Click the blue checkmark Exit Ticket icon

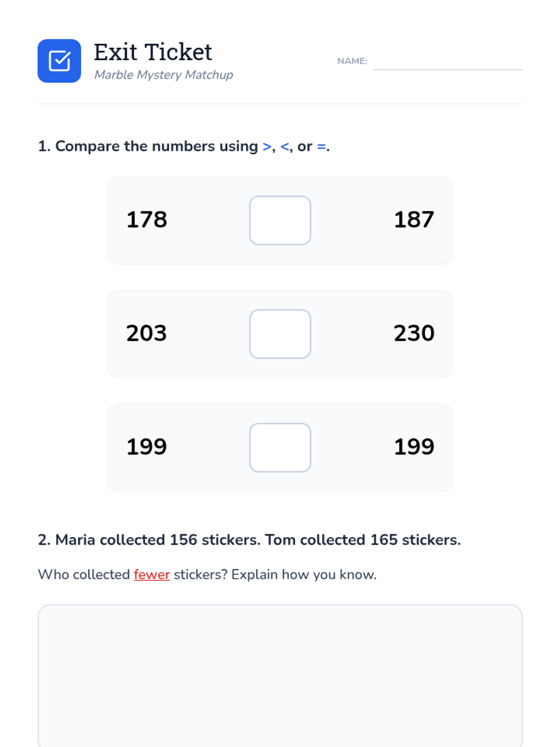point(59,61)
